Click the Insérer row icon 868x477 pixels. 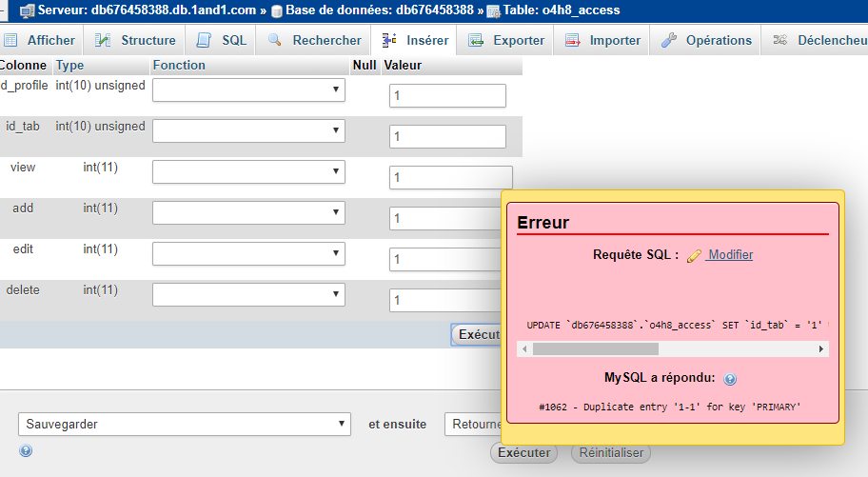click(389, 40)
